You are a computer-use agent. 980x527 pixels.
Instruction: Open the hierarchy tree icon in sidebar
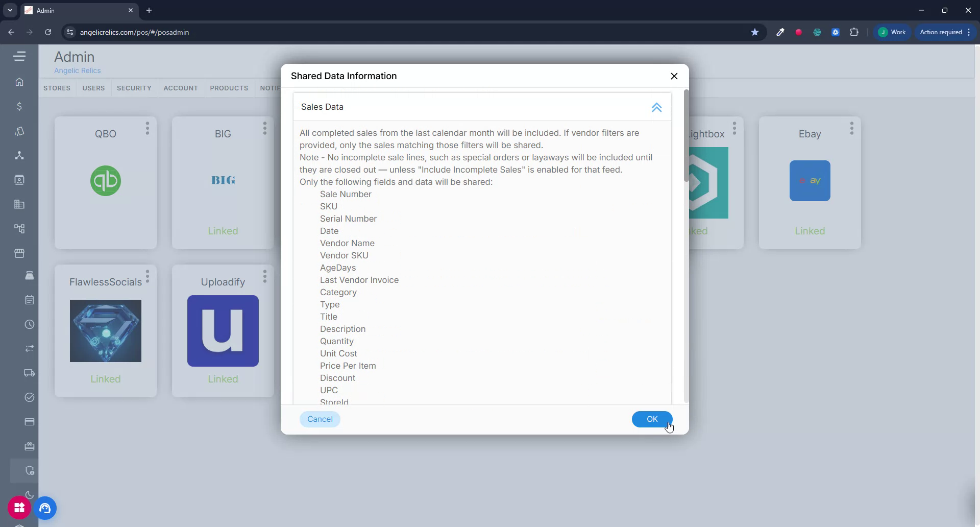[x=19, y=229]
